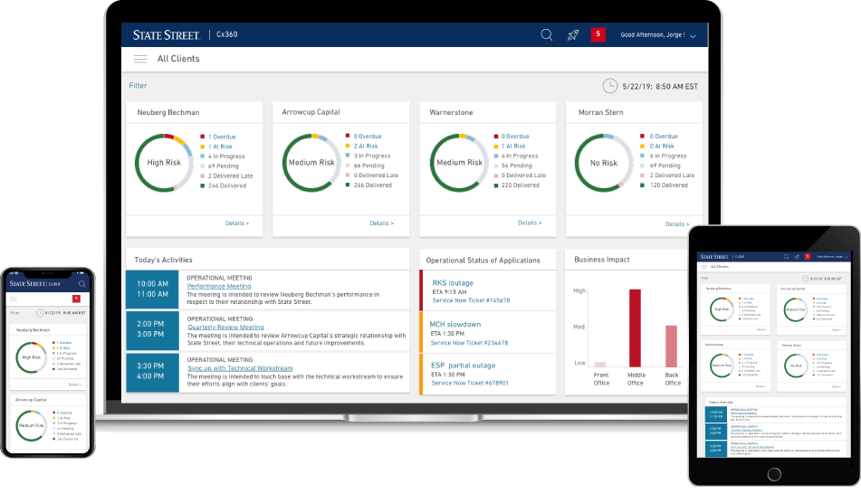This screenshot has width=861, height=504.
Task: Open Details for Neuberg Bechman card
Action: tap(234, 223)
